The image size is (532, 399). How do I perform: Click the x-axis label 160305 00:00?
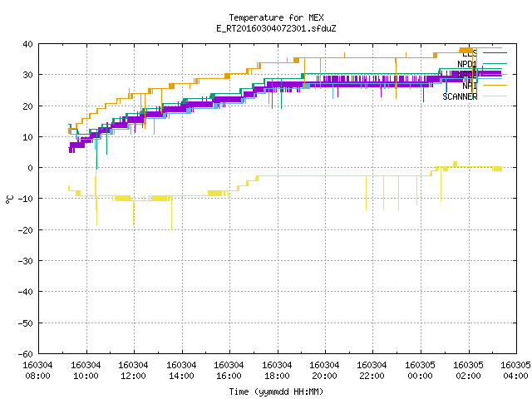pyautogui.click(x=421, y=371)
